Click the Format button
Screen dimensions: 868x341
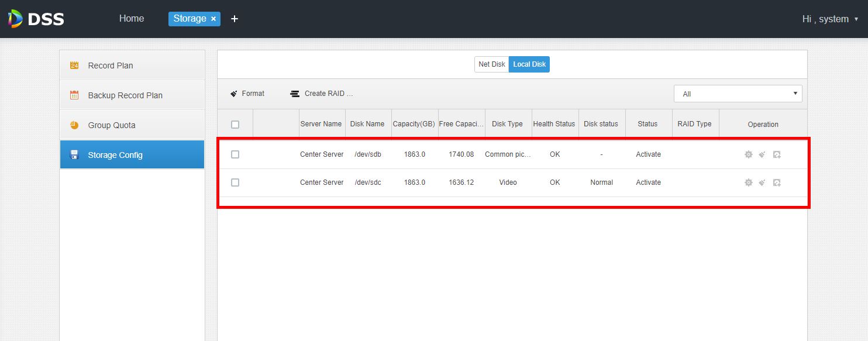[247, 94]
